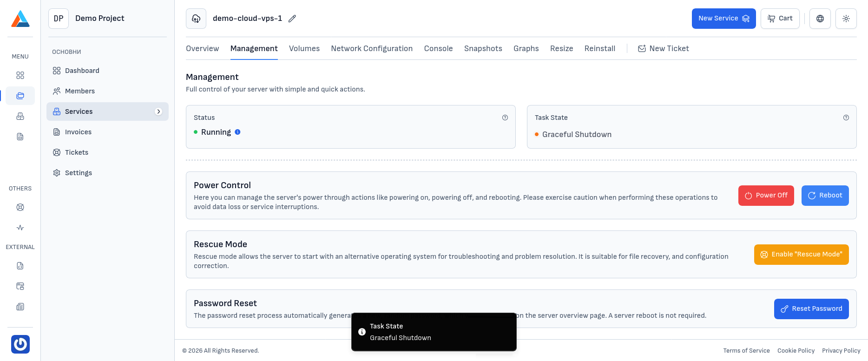Click the Reboot button
Image resolution: width=868 pixels, height=361 pixels.
825,196
